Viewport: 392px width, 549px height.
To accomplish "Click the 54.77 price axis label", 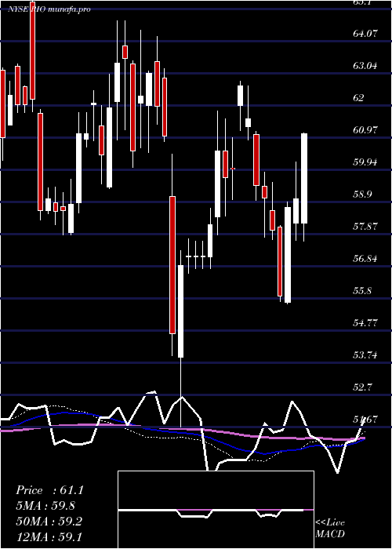I will point(365,323).
